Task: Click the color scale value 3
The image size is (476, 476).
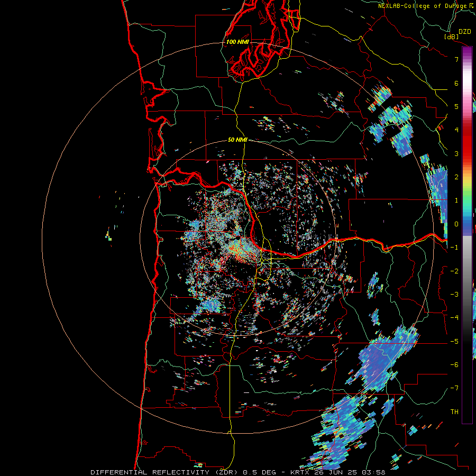Action: point(456,153)
